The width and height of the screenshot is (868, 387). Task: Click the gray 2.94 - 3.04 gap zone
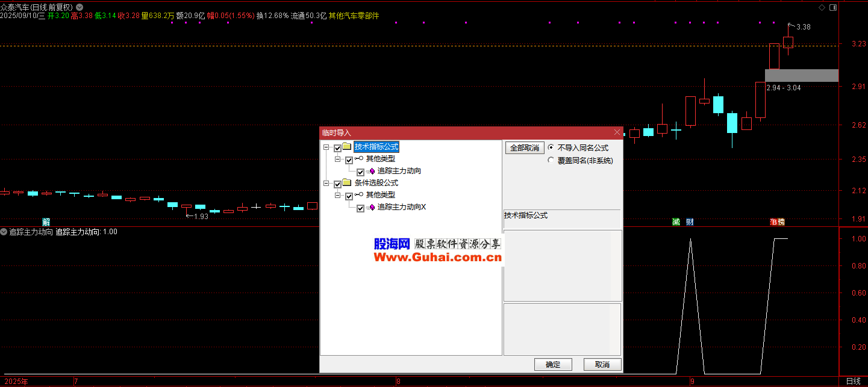801,75
